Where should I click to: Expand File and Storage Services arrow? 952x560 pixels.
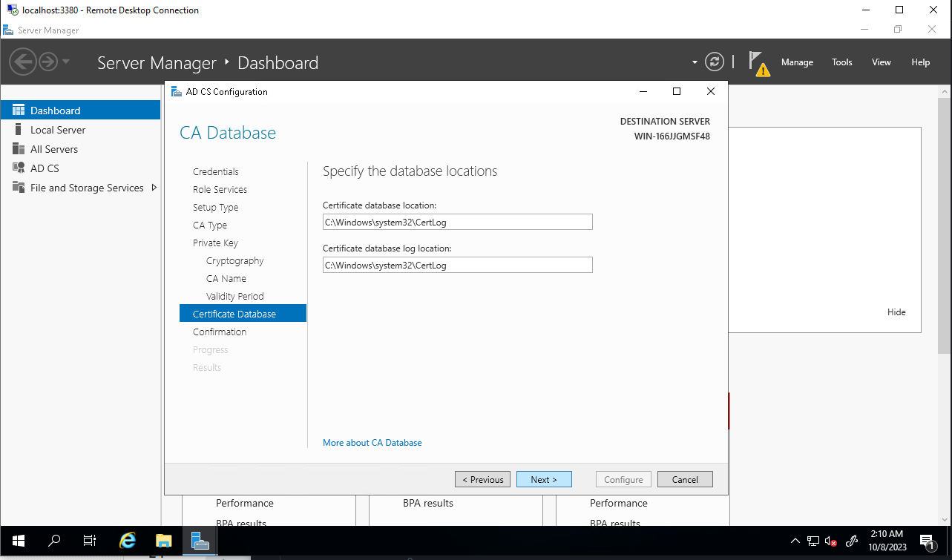pos(154,188)
